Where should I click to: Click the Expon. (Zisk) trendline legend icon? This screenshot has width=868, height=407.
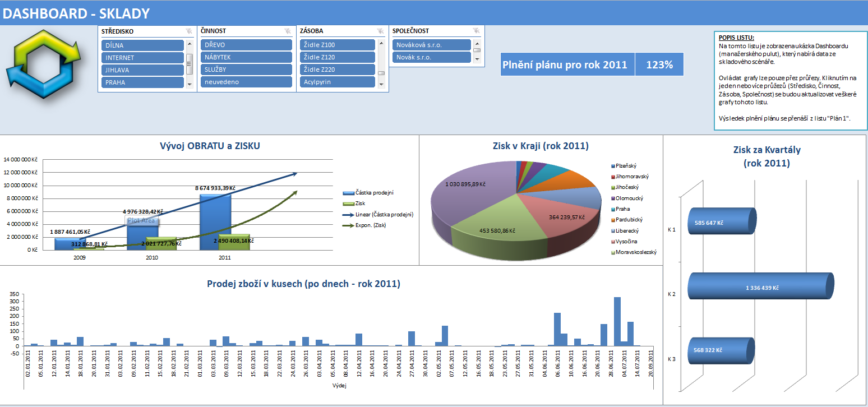tap(348, 225)
